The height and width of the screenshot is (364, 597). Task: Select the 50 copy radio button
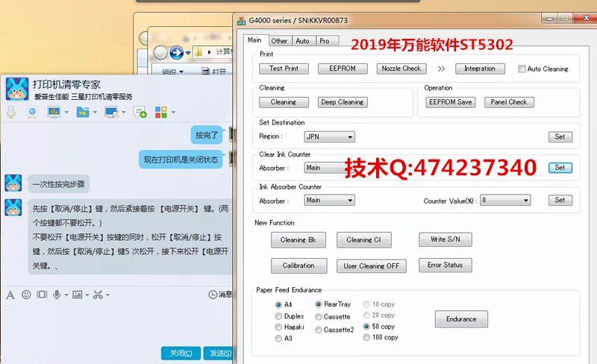366,326
